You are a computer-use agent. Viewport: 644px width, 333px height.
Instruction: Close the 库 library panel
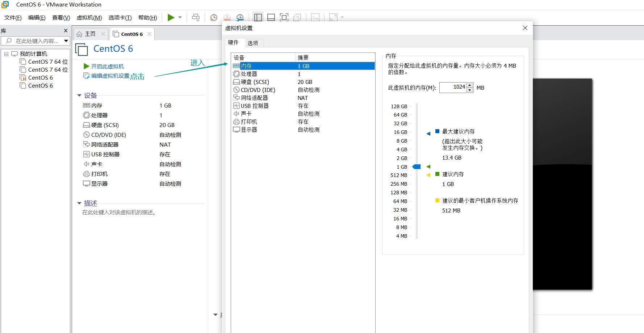(x=66, y=31)
